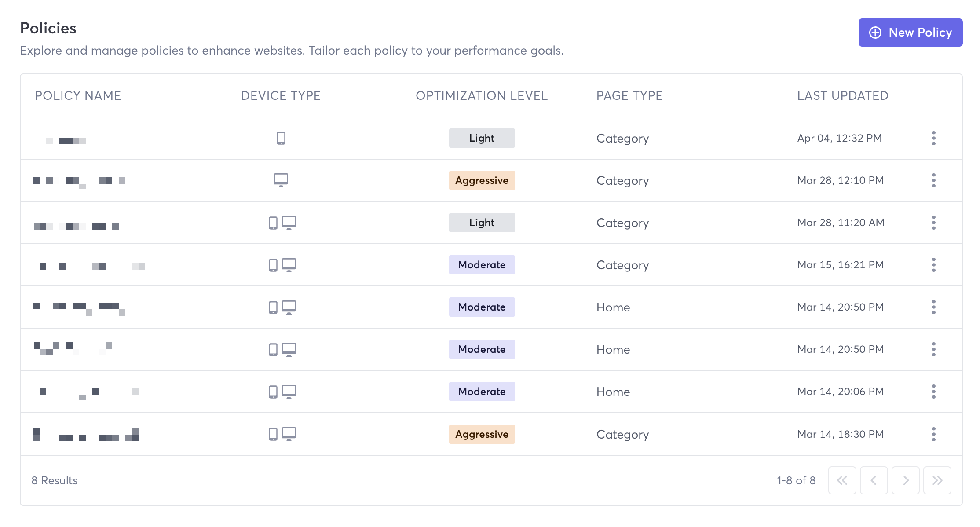The width and height of the screenshot is (980, 527).
Task: Open three-dot menu for Mar 14, 20:06 PM row
Action: coord(933,392)
